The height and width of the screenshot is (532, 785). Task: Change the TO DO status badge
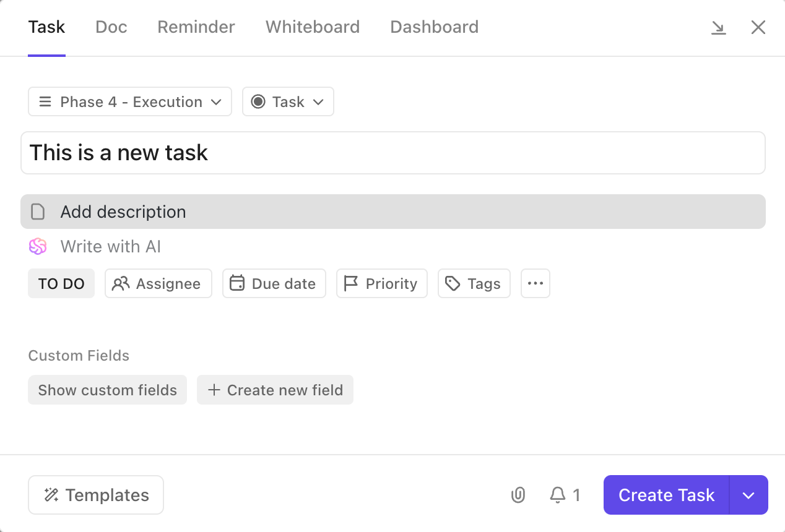pos(61,283)
